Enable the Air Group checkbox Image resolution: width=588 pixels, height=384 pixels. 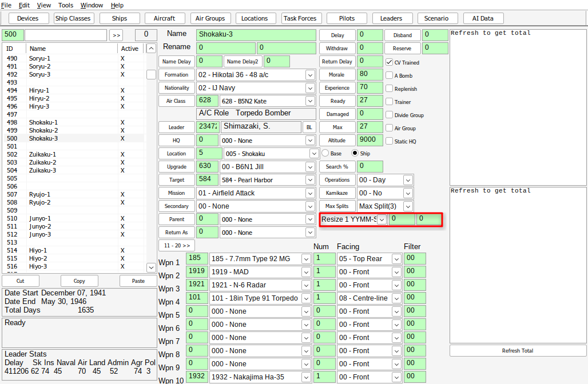(390, 128)
